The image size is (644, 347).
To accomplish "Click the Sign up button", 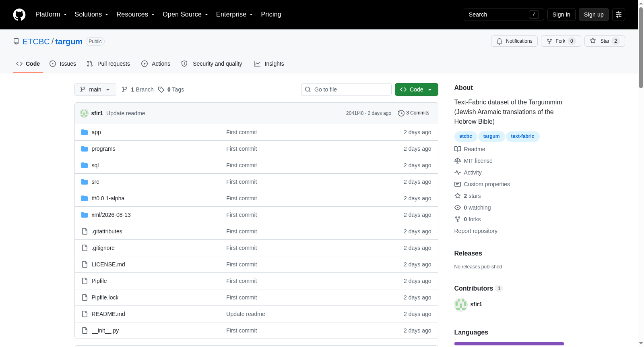I will (594, 15).
